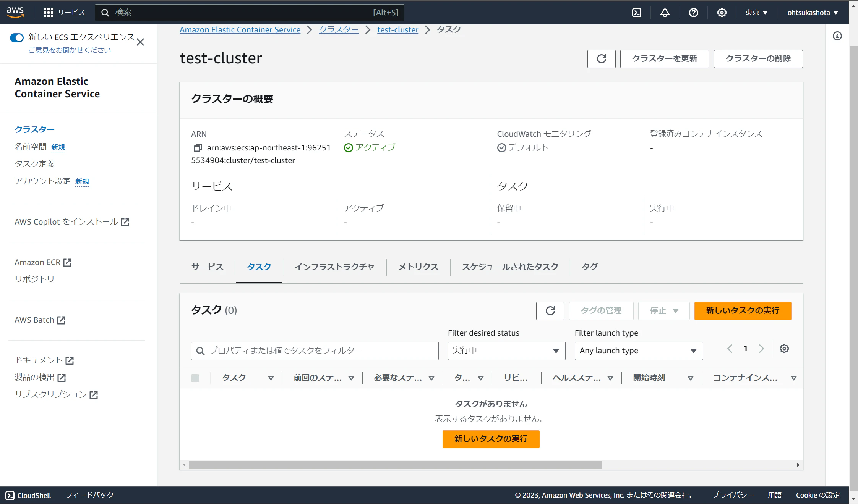Open the settings gear in top bar
This screenshot has width=858, height=504.
click(x=722, y=13)
